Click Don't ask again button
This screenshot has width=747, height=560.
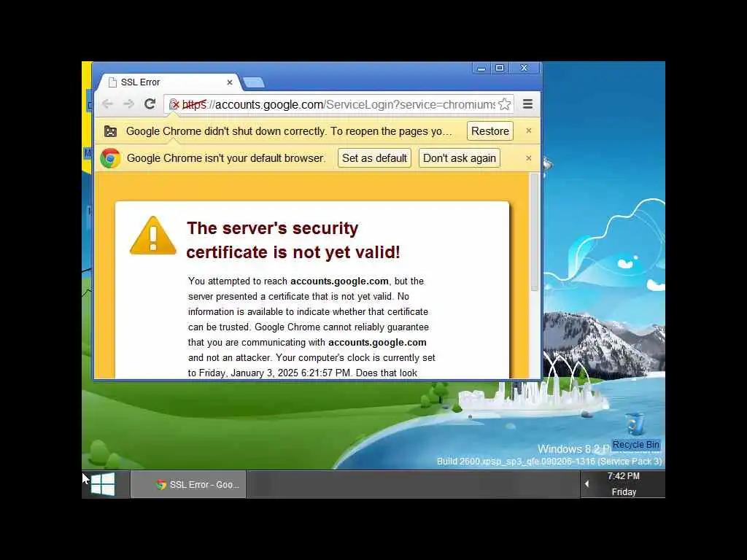[460, 158]
